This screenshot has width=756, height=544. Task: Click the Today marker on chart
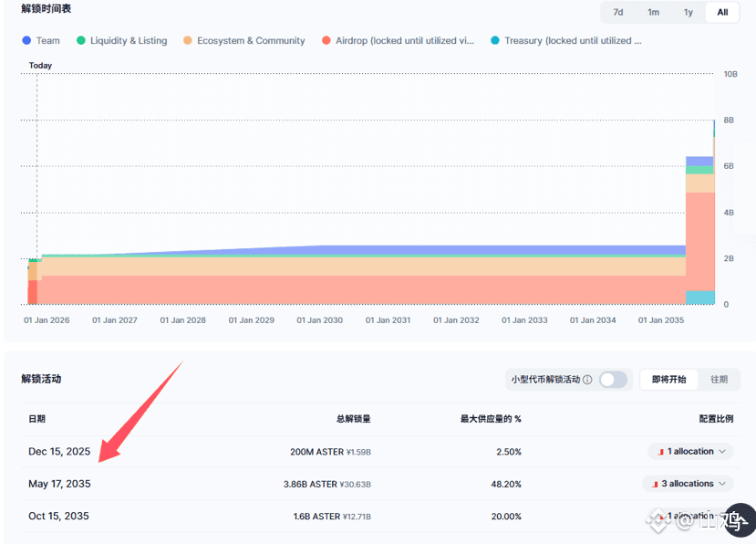coord(40,66)
